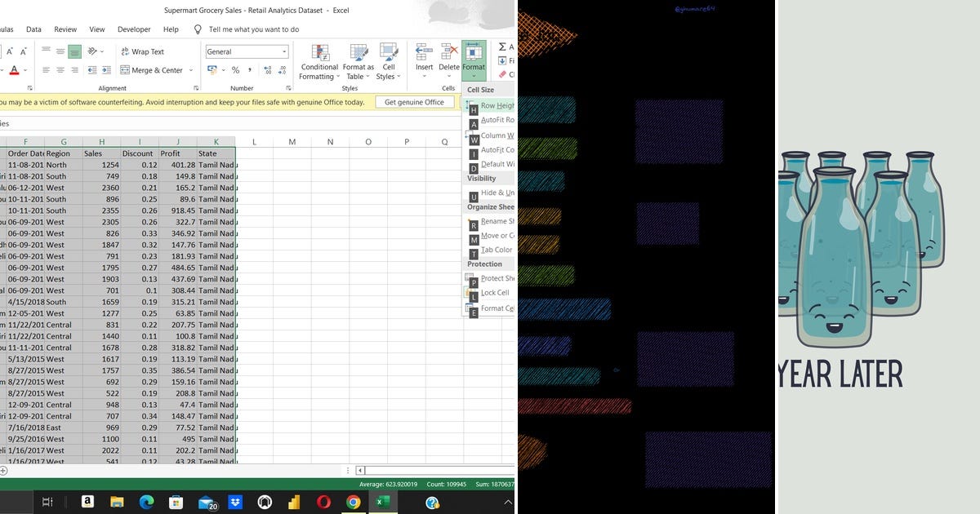The width and height of the screenshot is (980, 514).
Task: Click the Get genuine Office button
Action: (x=414, y=102)
